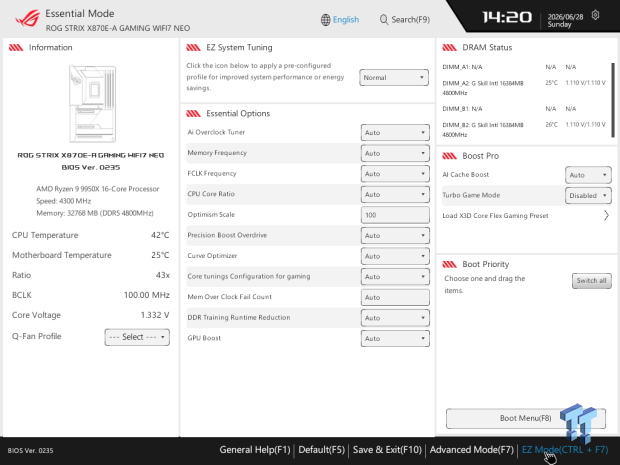Image resolution: width=620 pixels, height=465 pixels.
Task: Expand the Ai Overclock Tuner dropdown
Action: 395,132
